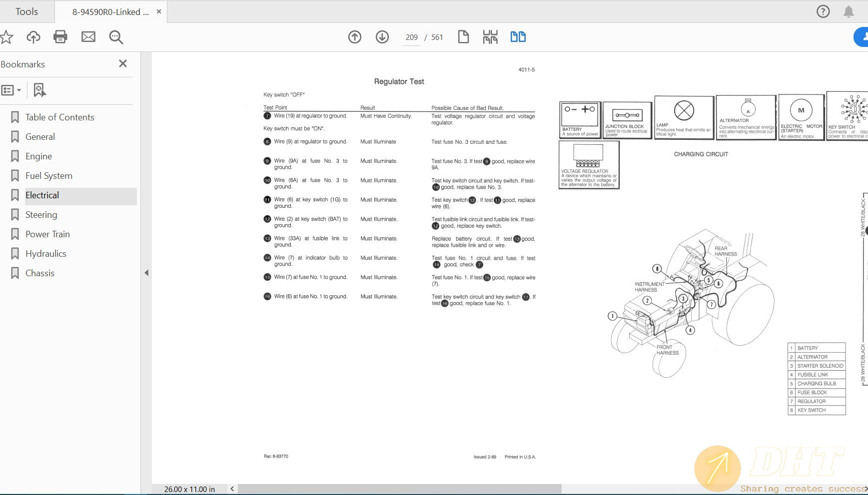Switch to the Tools tab
This screenshot has width=868, height=495.
[x=26, y=11]
